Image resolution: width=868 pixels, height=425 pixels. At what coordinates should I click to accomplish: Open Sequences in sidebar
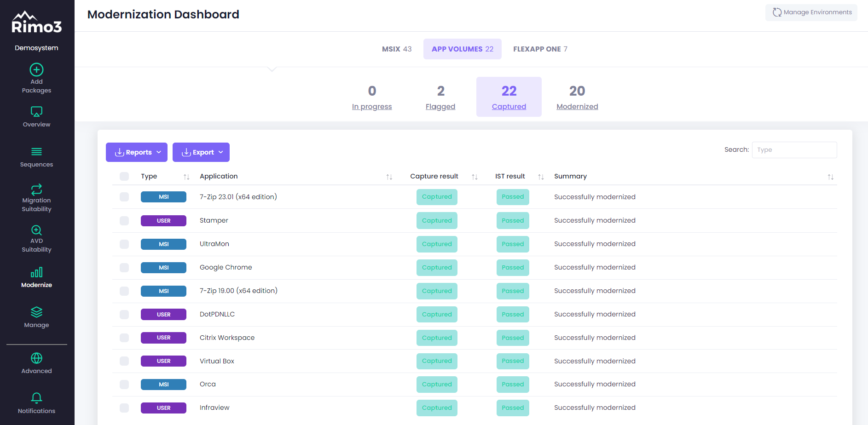[x=36, y=157]
